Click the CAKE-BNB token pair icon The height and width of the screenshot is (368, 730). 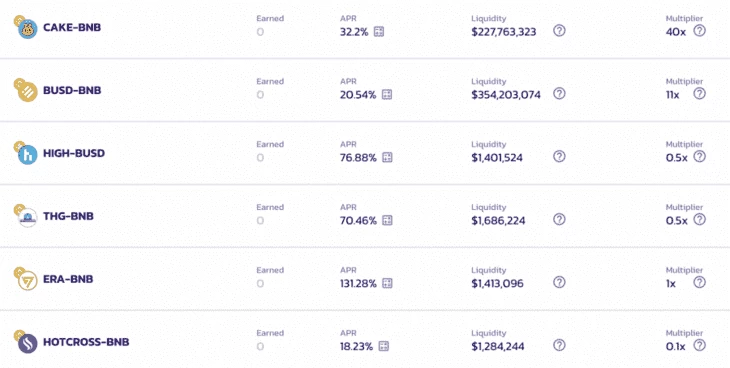click(26, 27)
